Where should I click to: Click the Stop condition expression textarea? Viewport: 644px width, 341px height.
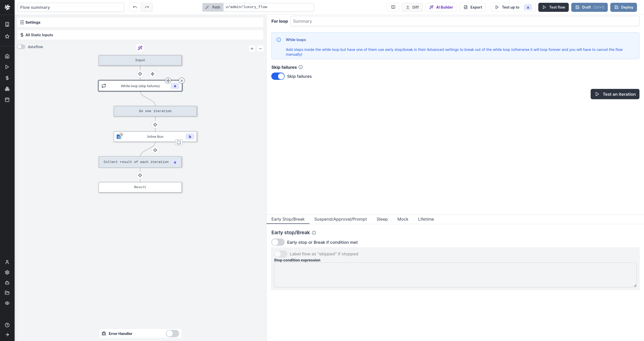click(455, 275)
